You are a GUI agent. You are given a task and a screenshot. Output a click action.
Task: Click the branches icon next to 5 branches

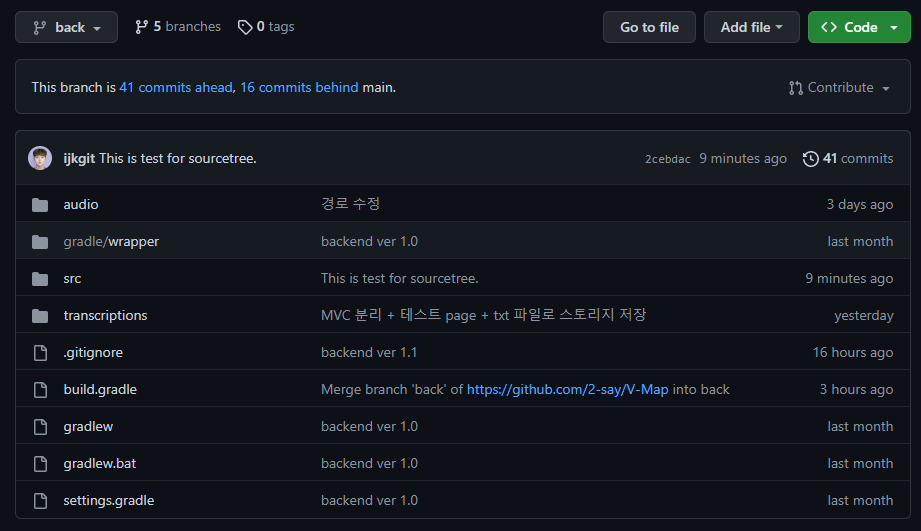[x=141, y=27]
